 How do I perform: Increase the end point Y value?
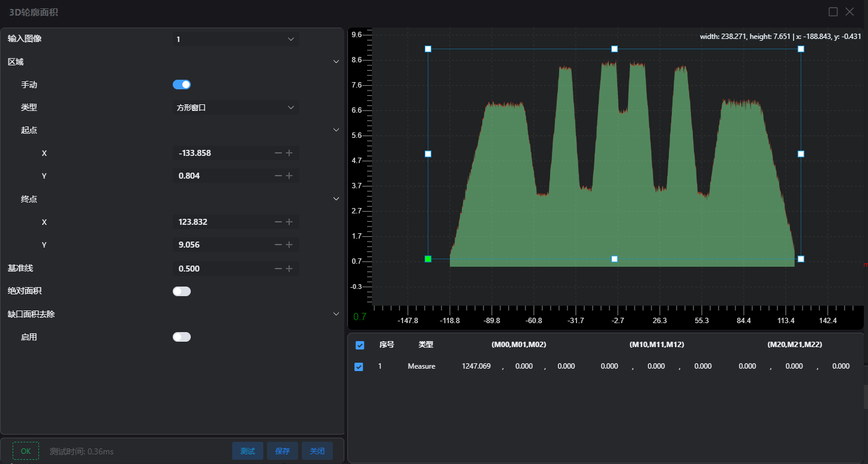[289, 245]
